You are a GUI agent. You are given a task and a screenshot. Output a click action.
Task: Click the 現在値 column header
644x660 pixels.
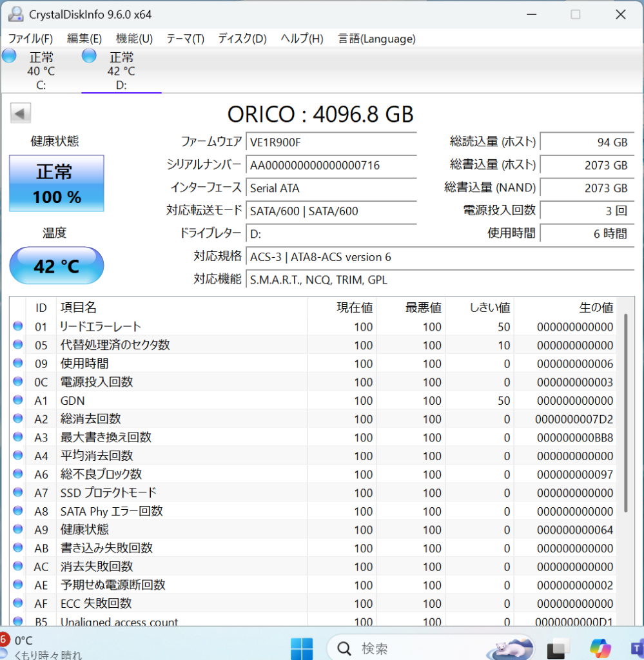pyautogui.click(x=342, y=307)
